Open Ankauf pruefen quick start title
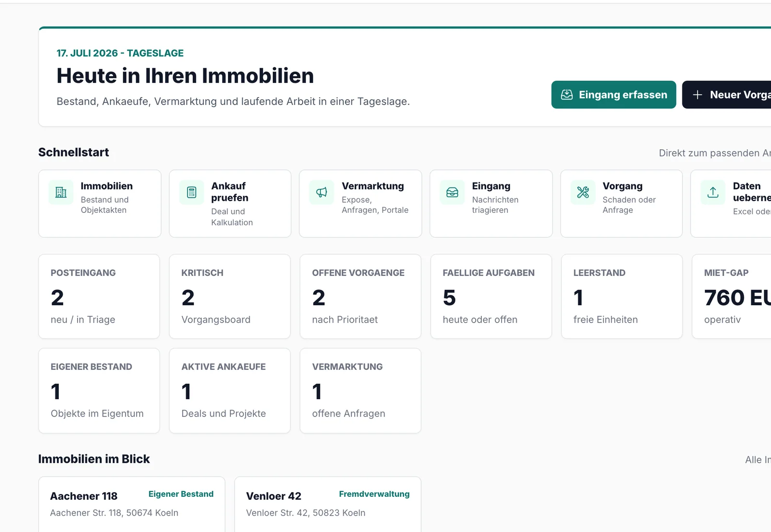The width and height of the screenshot is (771, 532). [x=230, y=192]
